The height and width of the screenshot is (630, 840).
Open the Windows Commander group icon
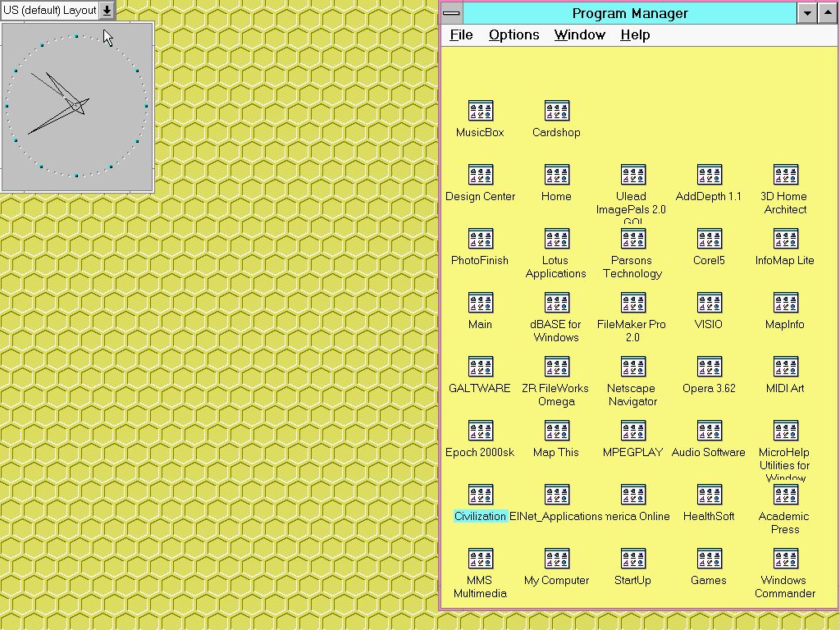pos(785,559)
